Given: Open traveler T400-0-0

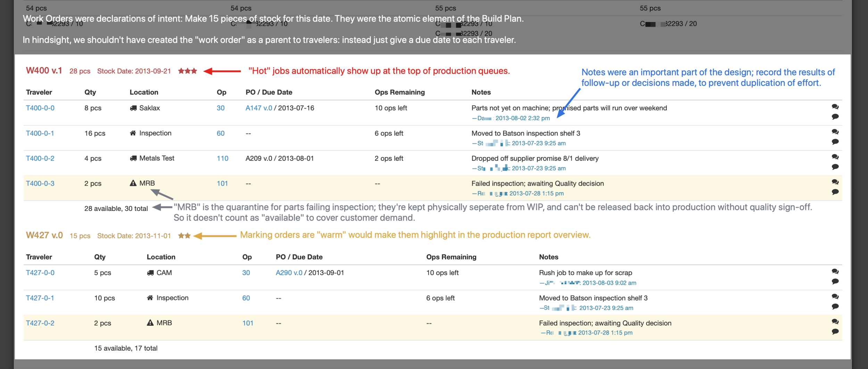Looking at the screenshot, I should click(40, 108).
